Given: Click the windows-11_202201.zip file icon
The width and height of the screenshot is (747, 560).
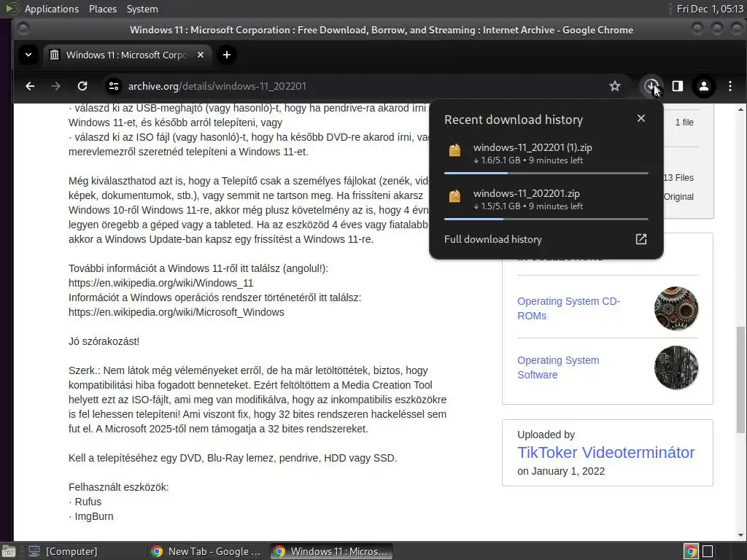Looking at the screenshot, I should [455, 196].
